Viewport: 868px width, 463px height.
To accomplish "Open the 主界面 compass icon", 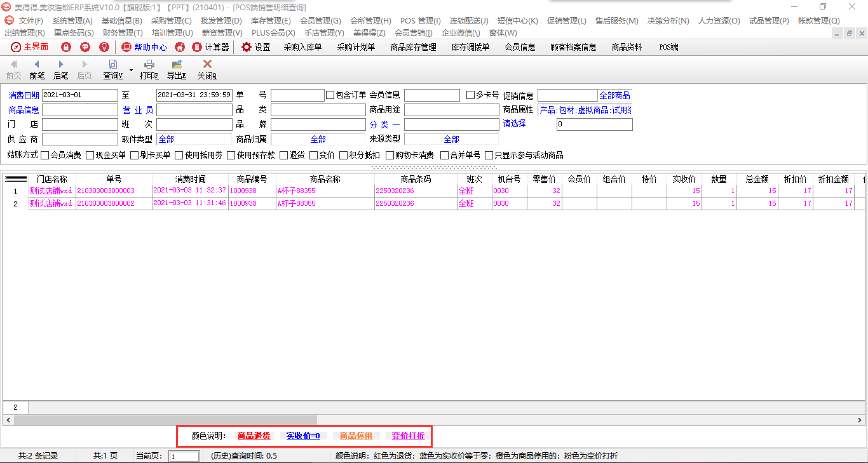I will [x=16, y=47].
